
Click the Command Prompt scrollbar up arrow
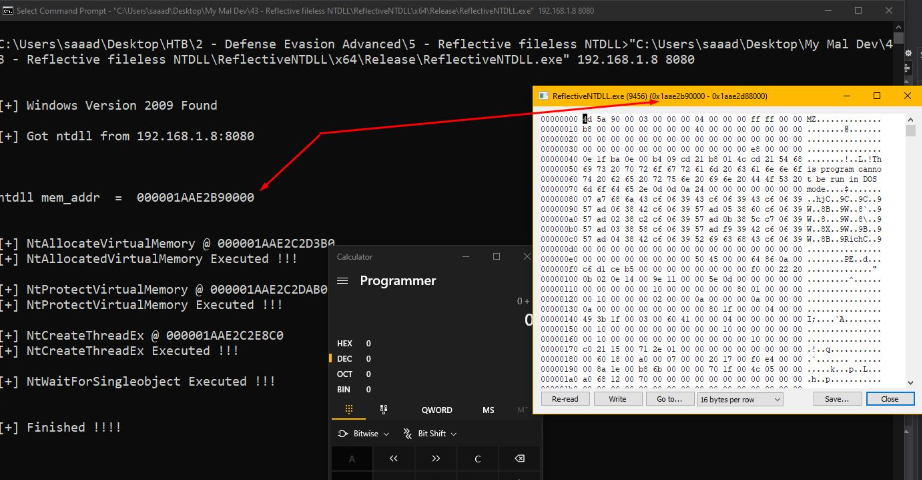pos(898,28)
